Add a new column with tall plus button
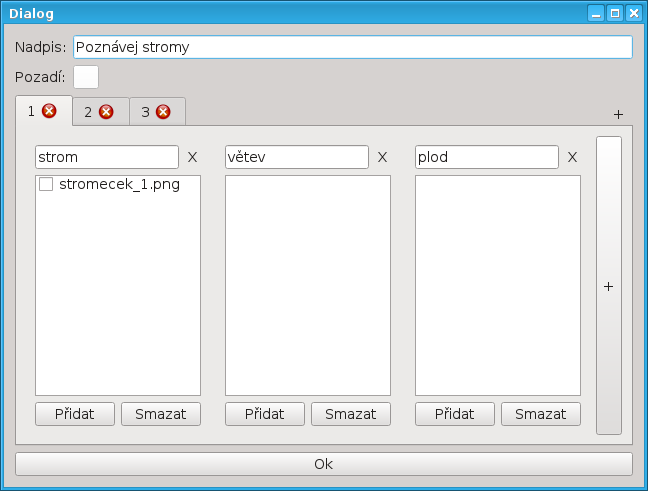This screenshot has height=491, width=648. [x=608, y=286]
